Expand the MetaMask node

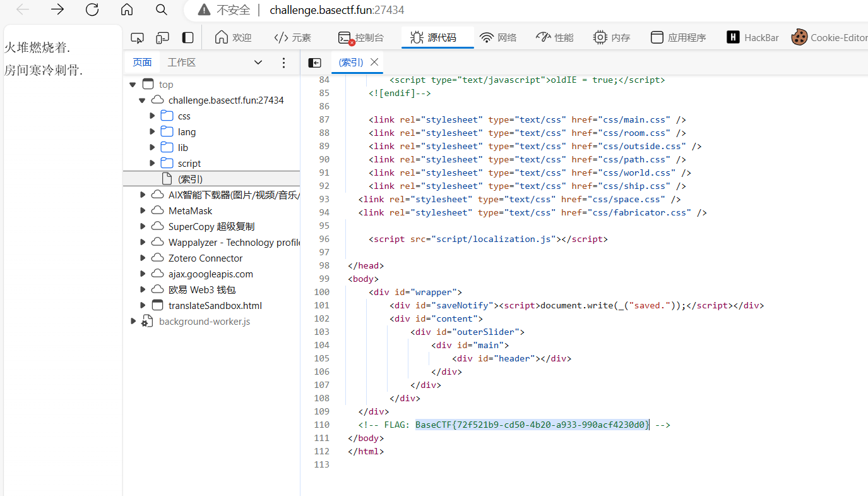pyautogui.click(x=142, y=210)
